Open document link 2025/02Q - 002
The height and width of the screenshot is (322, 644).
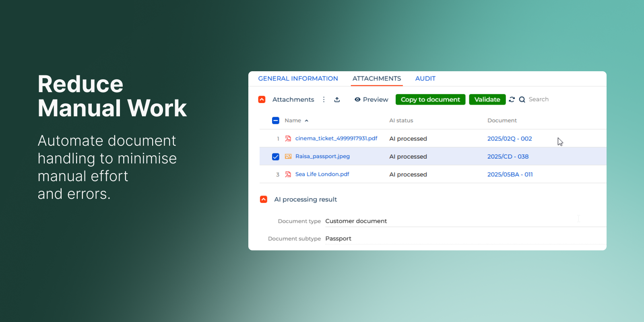pos(509,138)
